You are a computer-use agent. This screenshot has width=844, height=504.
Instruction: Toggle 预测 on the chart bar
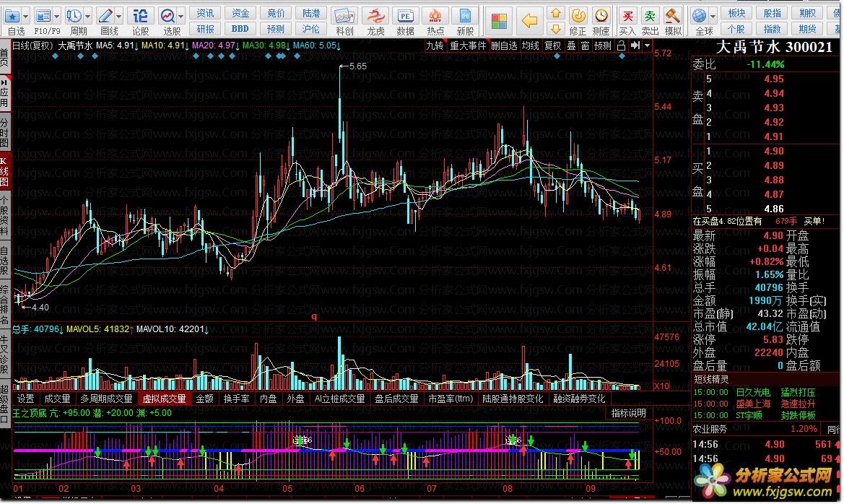tap(603, 45)
